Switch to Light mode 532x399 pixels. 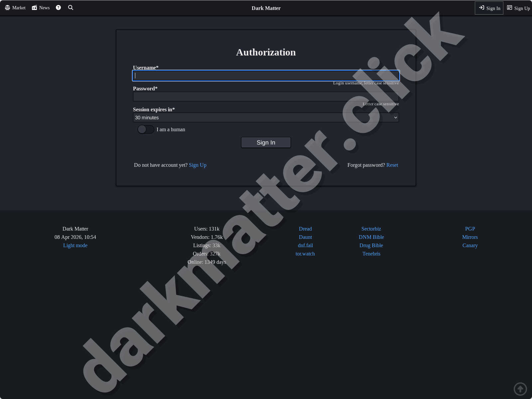point(75,245)
